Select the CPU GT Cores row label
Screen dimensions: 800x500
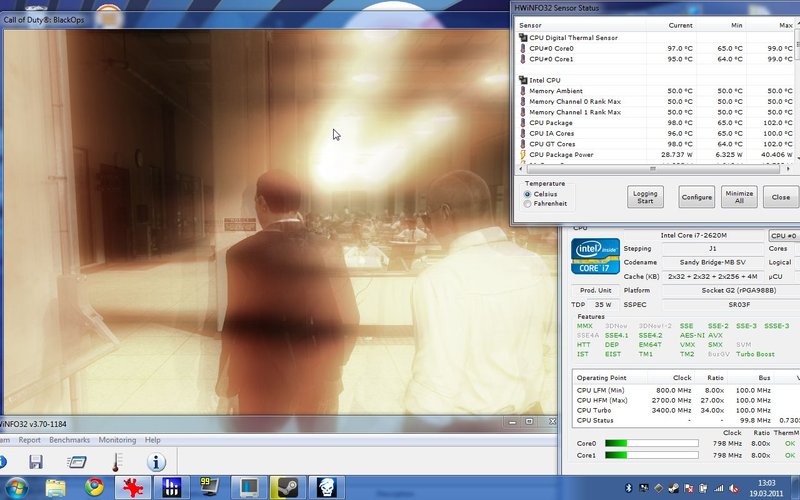[x=552, y=144]
